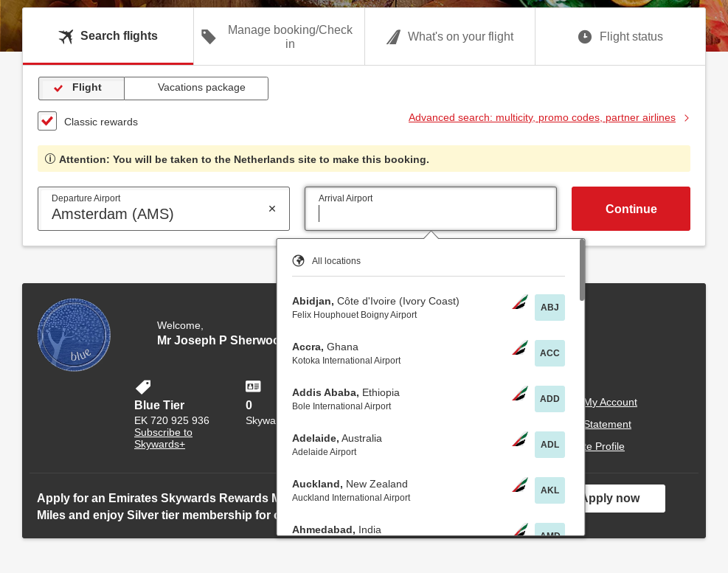Clear the Amsterdam (AMS) departure airport
This screenshot has width=728, height=573.
click(x=272, y=209)
